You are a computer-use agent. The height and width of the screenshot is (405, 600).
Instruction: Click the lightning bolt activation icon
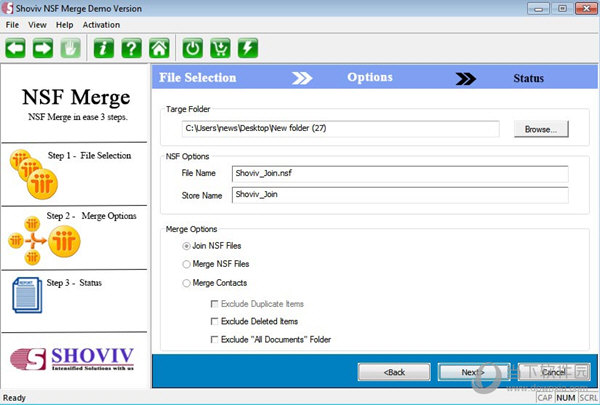248,48
